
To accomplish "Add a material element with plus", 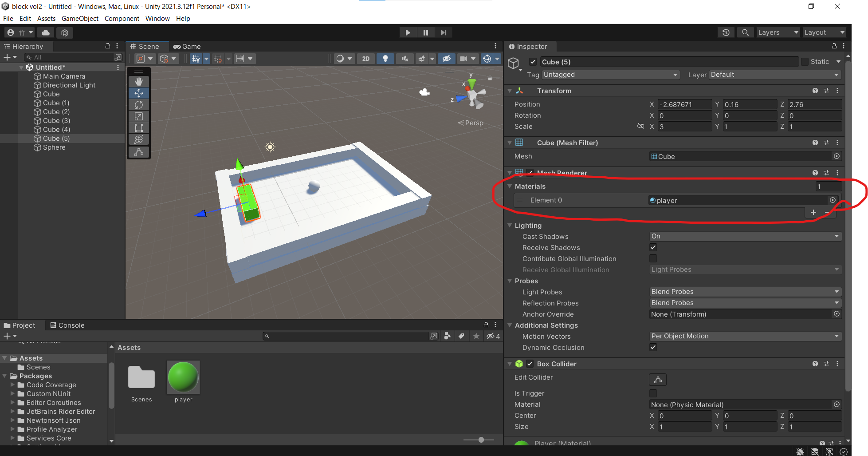I will (x=813, y=212).
